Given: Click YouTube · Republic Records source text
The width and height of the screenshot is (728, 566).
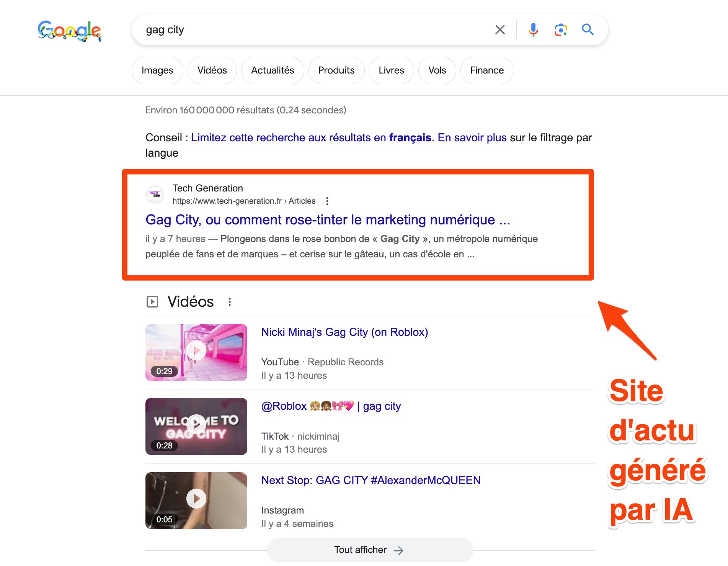Looking at the screenshot, I should point(322,362).
